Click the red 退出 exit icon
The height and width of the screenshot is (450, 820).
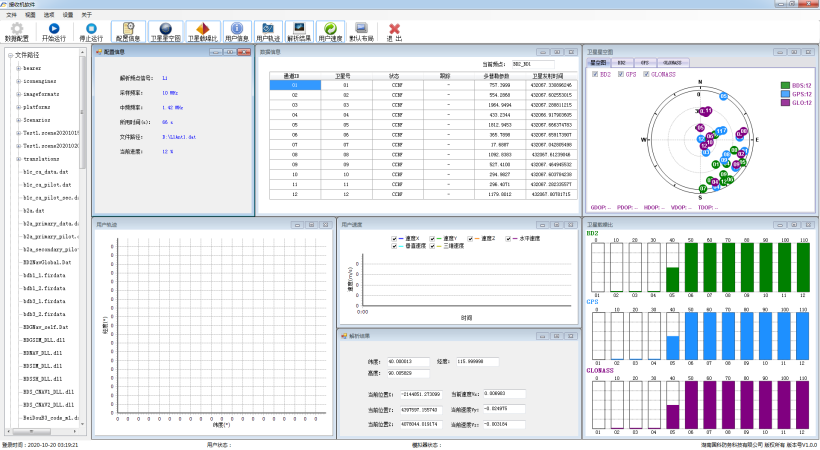point(394,31)
